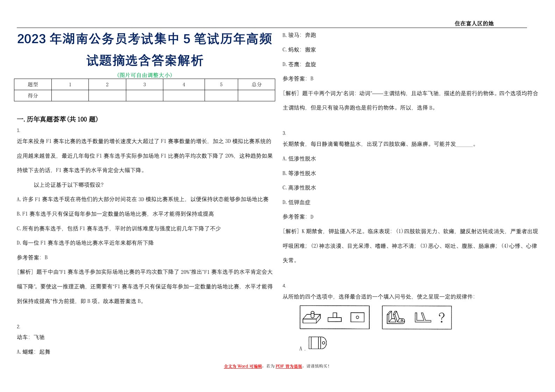Click the first figure box with three views
This screenshot has width=555, height=392.
tap(335, 317)
